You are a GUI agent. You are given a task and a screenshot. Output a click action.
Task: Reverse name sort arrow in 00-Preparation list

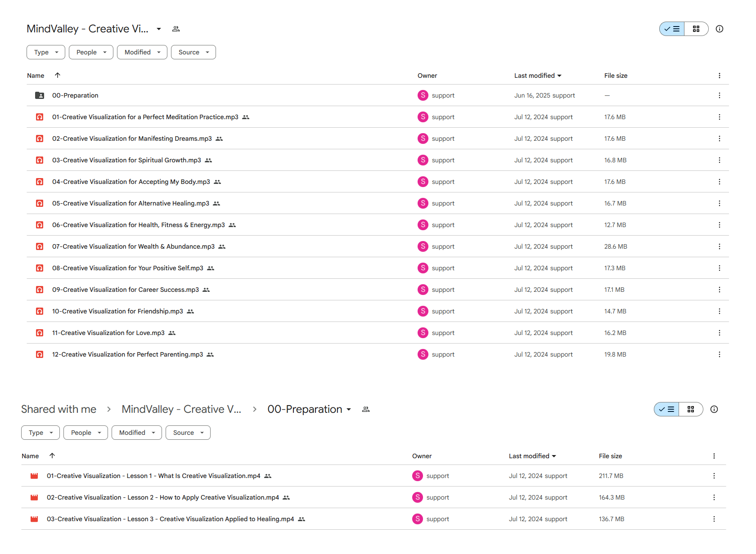pos(52,456)
